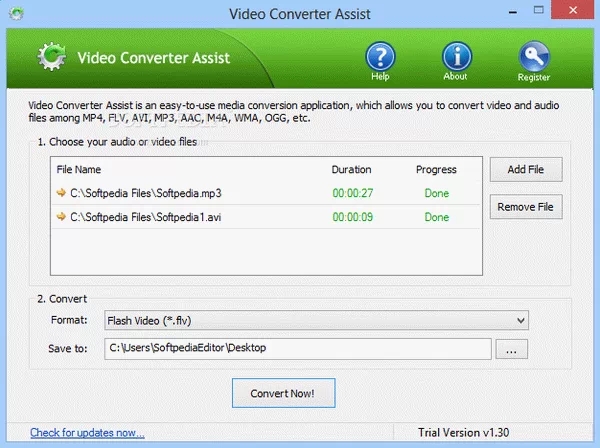600x448 pixels.
Task: Click the Add File button
Action: pyautogui.click(x=526, y=169)
